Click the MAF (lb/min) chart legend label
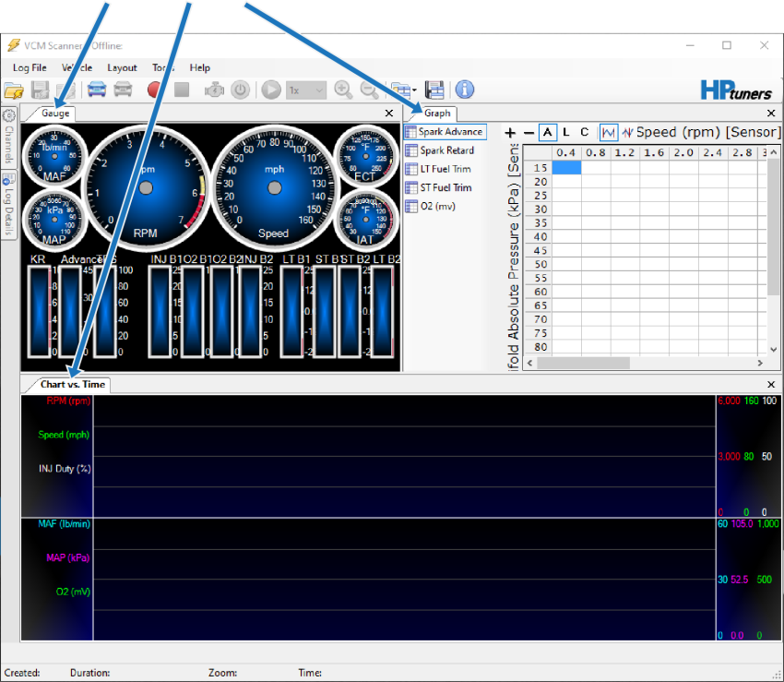 pyautogui.click(x=64, y=524)
